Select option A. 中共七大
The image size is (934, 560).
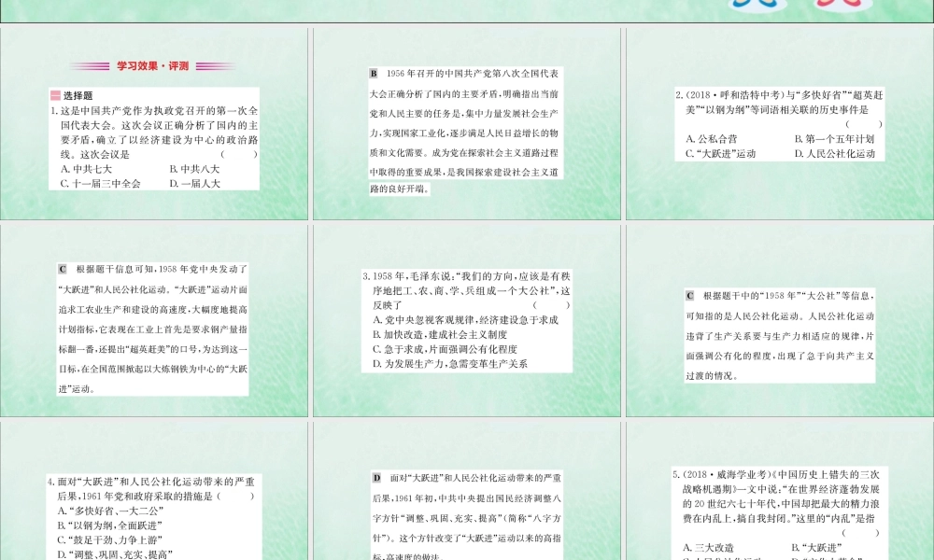pos(86,169)
